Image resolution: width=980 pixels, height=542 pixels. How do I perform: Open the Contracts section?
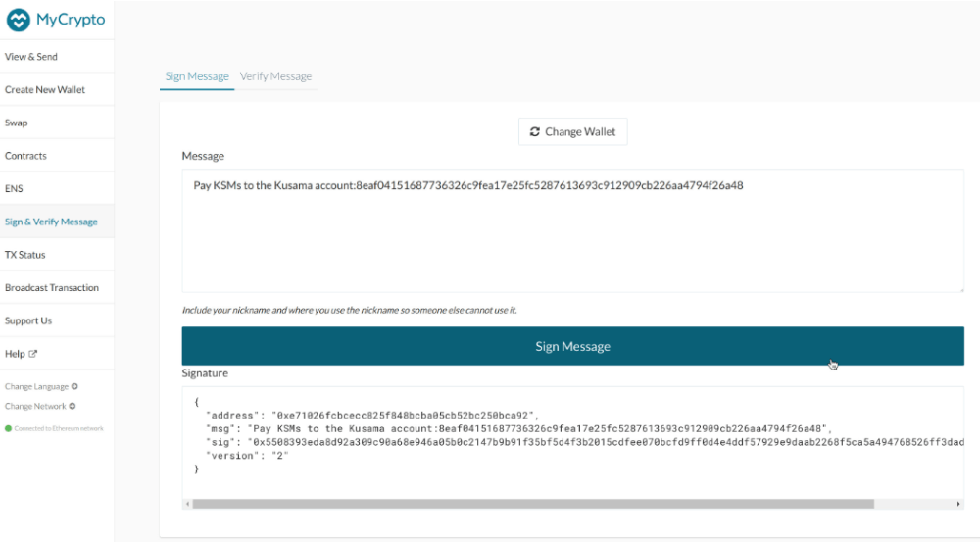click(x=57, y=156)
